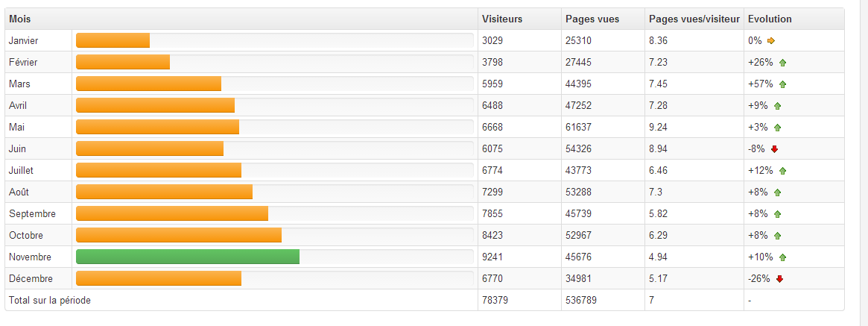Select the Février month label
The height and width of the screenshot is (326, 868).
pos(23,62)
